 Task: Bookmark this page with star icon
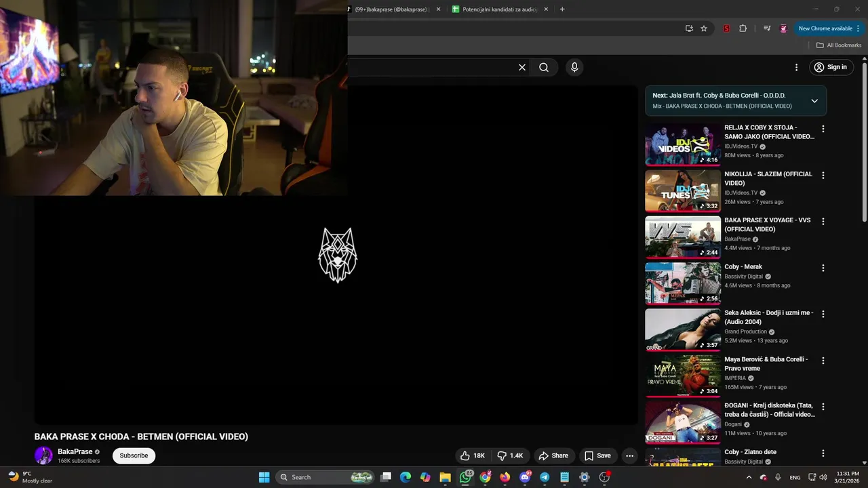pos(704,28)
